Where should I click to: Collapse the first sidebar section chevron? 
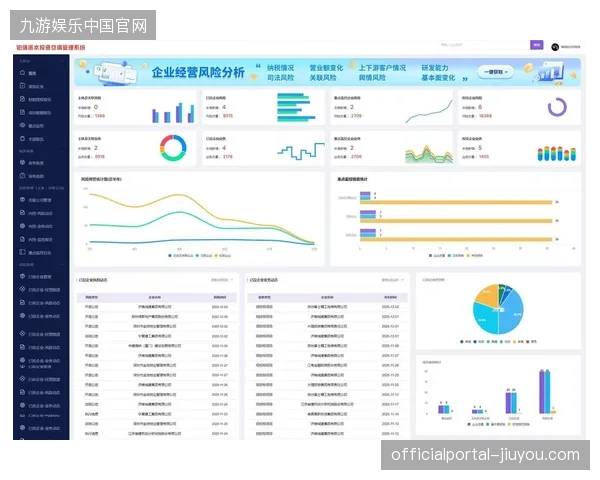[x=62, y=61]
